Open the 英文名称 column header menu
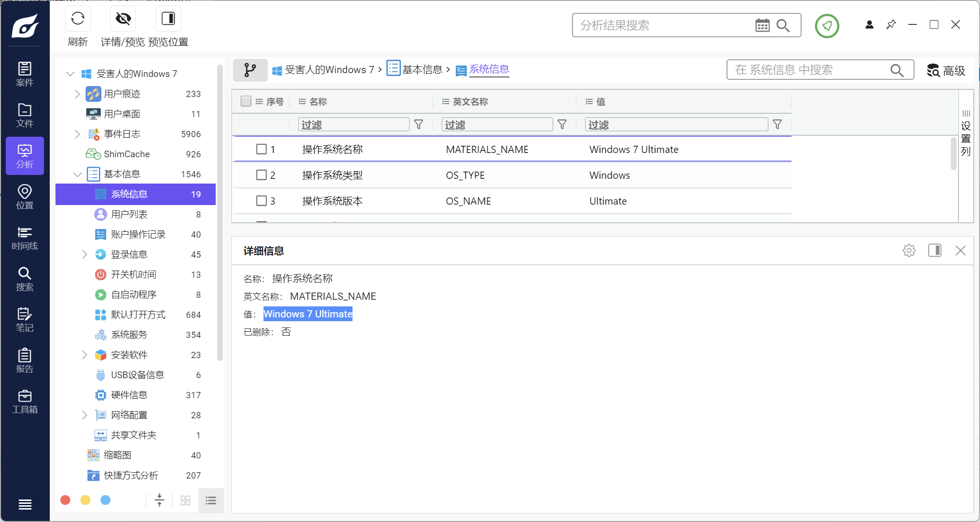This screenshot has width=980, height=522. [446, 101]
